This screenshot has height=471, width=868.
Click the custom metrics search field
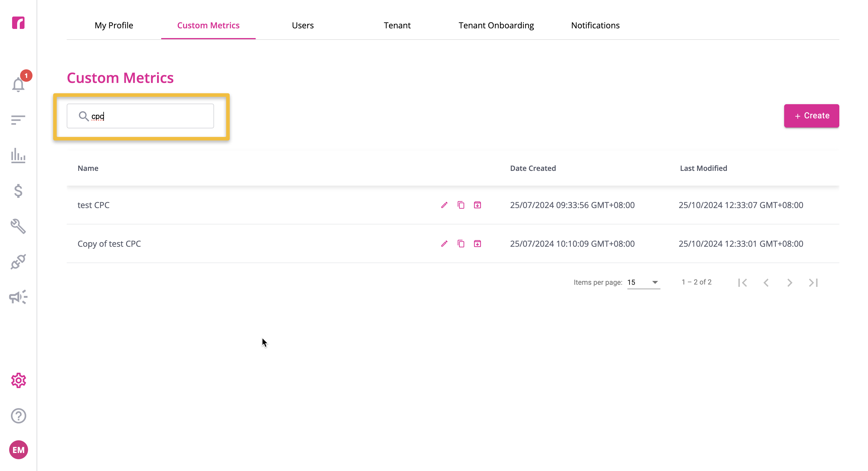coord(140,116)
